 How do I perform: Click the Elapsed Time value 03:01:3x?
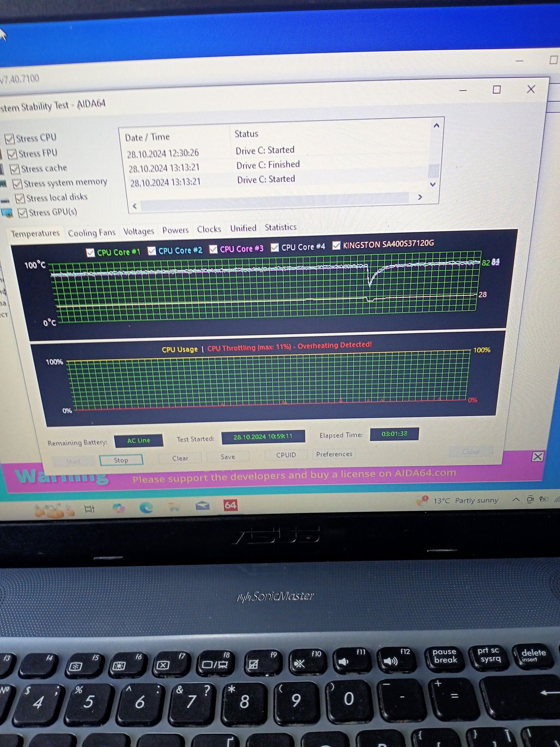pyautogui.click(x=394, y=434)
